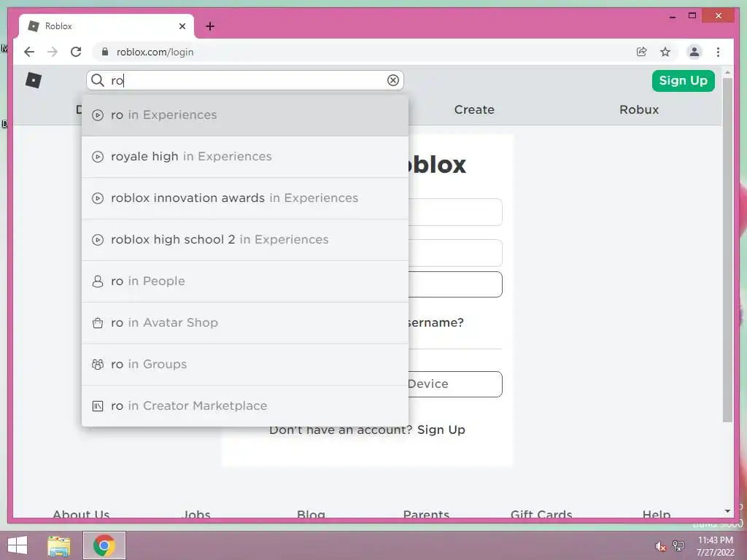Click the Log In button in the form
This screenshot has height=560, width=747.
(x=455, y=284)
